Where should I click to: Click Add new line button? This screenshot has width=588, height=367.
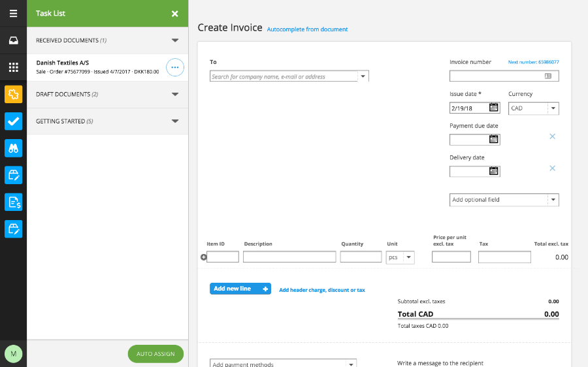(240, 289)
